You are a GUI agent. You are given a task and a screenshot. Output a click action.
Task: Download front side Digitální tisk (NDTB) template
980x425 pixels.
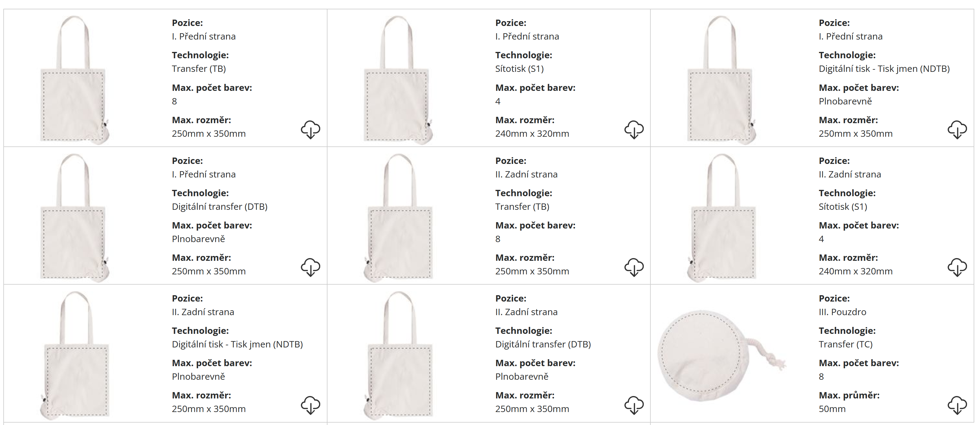(957, 129)
